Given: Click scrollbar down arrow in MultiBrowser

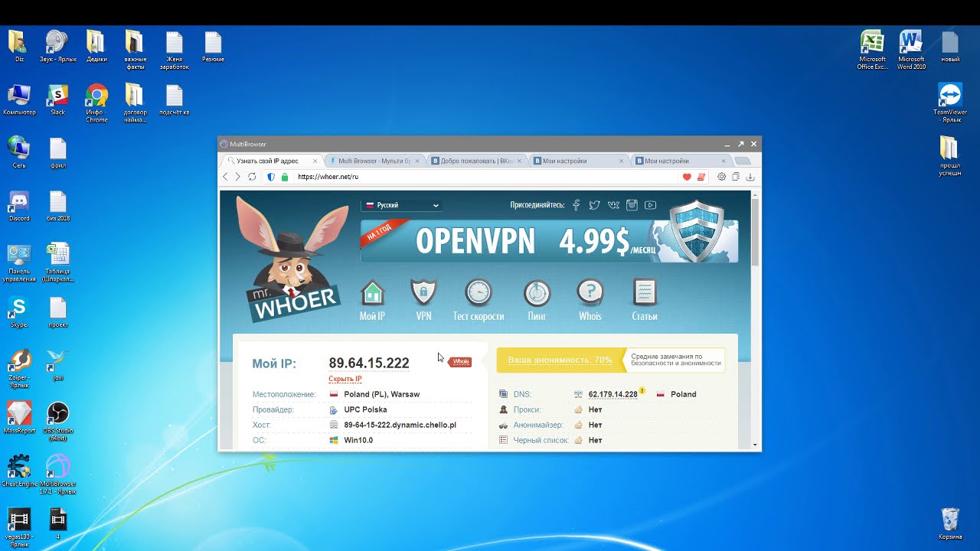Looking at the screenshot, I should click(756, 445).
